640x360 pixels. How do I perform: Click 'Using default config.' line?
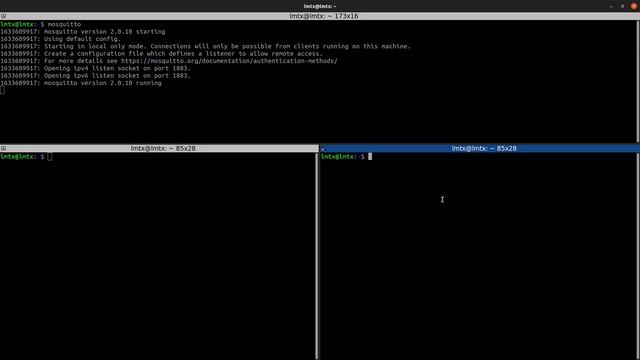tap(61, 39)
